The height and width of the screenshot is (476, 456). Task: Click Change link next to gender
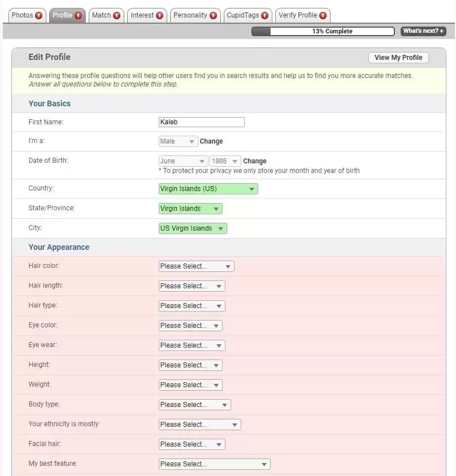point(211,141)
